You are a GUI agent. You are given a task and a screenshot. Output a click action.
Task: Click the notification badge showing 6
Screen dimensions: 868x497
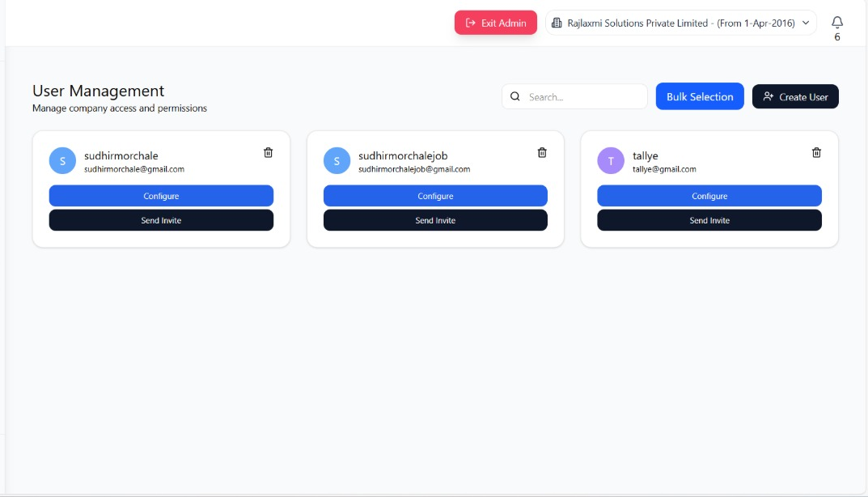pos(837,36)
